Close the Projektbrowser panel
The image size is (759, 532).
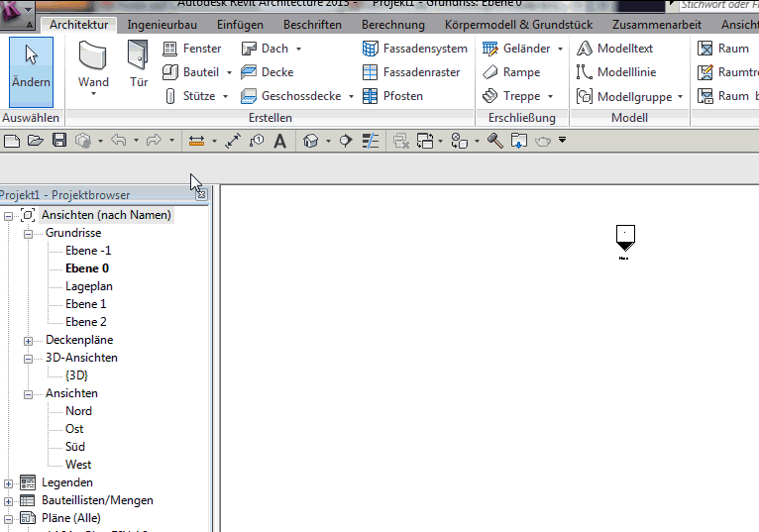tap(201, 194)
